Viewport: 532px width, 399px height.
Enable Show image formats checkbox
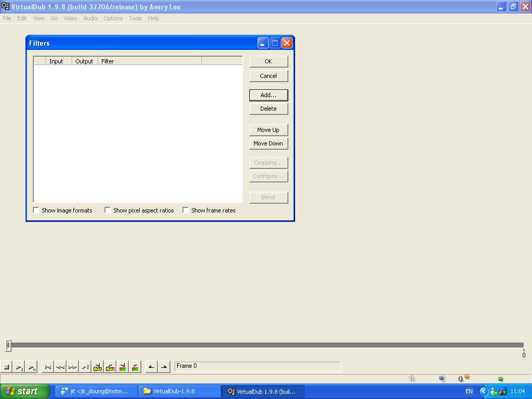36,210
